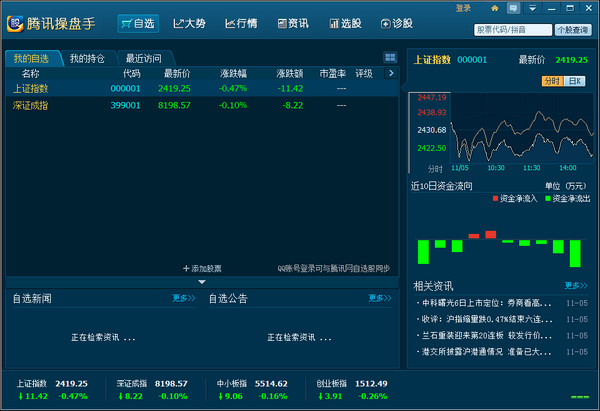Viewport: 600px width, 411px height.
Task: Expand more columns with the right arrow
Action: pyautogui.click(x=391, y=73)
